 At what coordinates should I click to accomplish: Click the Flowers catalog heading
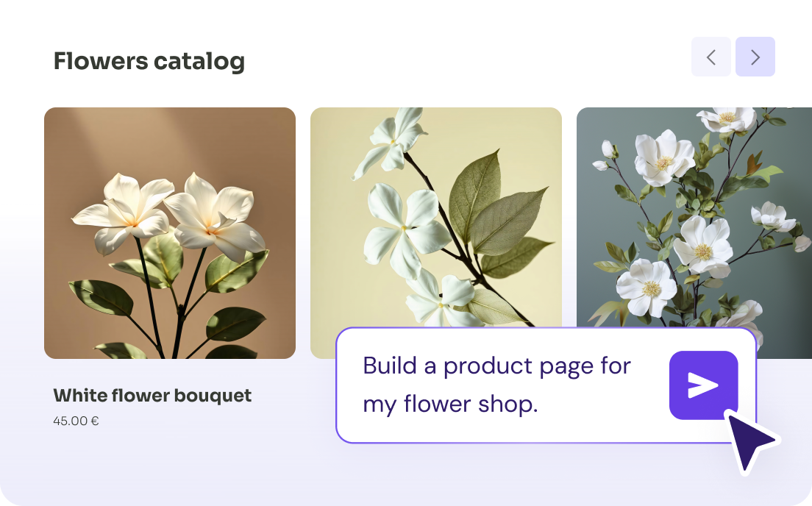coord(149,61)
